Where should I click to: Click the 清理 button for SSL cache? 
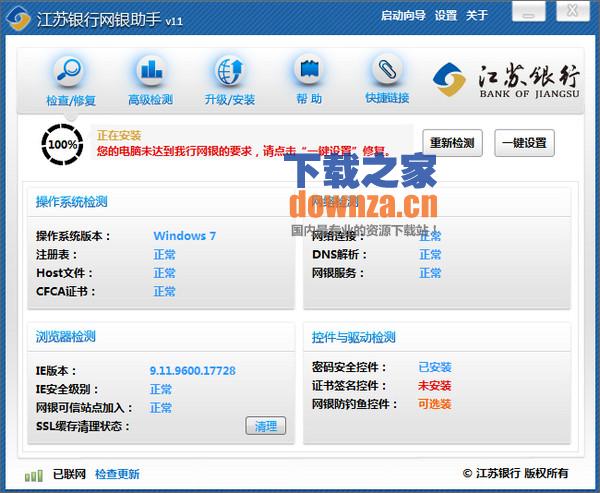tap(266, 426)
